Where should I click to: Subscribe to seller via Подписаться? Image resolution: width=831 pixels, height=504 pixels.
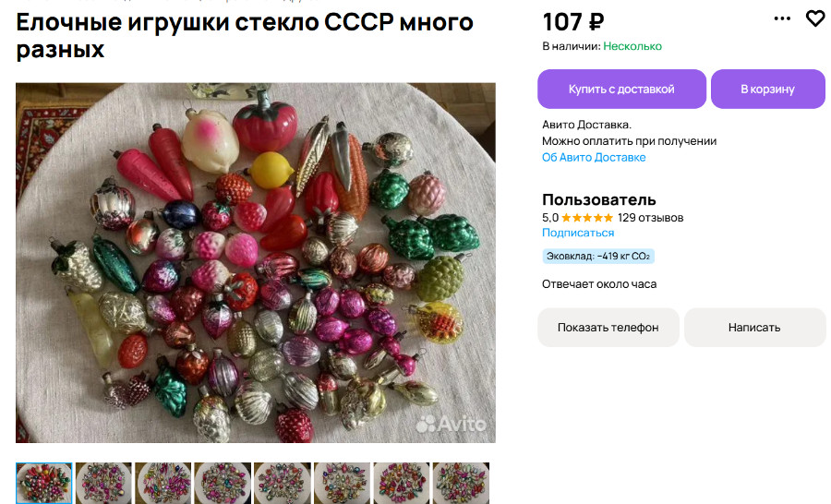tap(578, 233)
